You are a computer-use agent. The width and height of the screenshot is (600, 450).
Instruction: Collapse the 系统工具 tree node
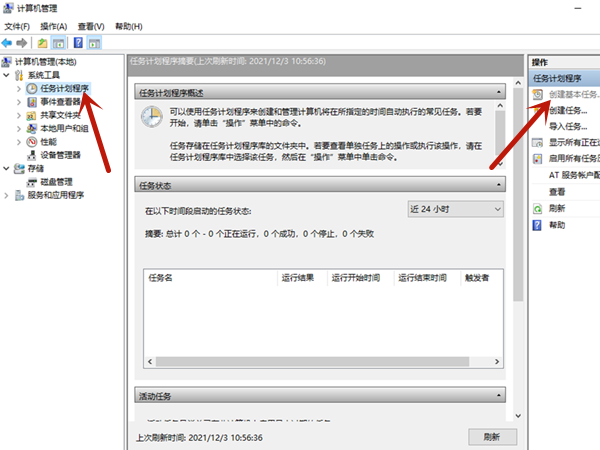8,75
